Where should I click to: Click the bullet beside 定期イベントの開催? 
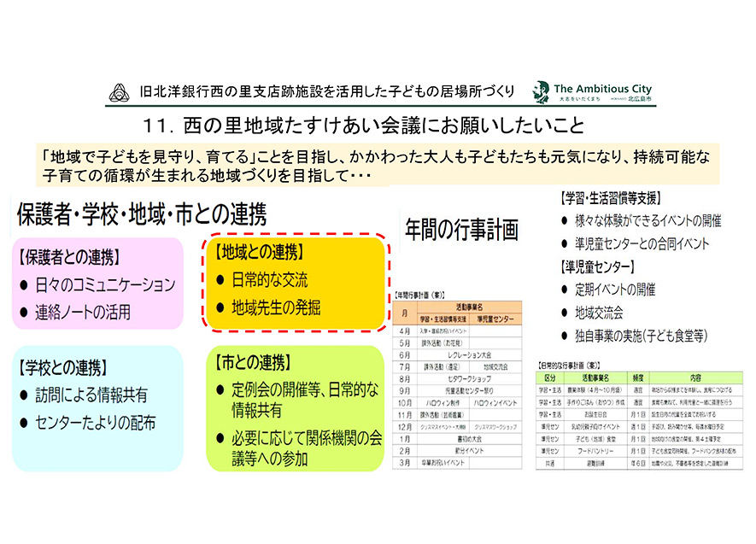(565, 288)
